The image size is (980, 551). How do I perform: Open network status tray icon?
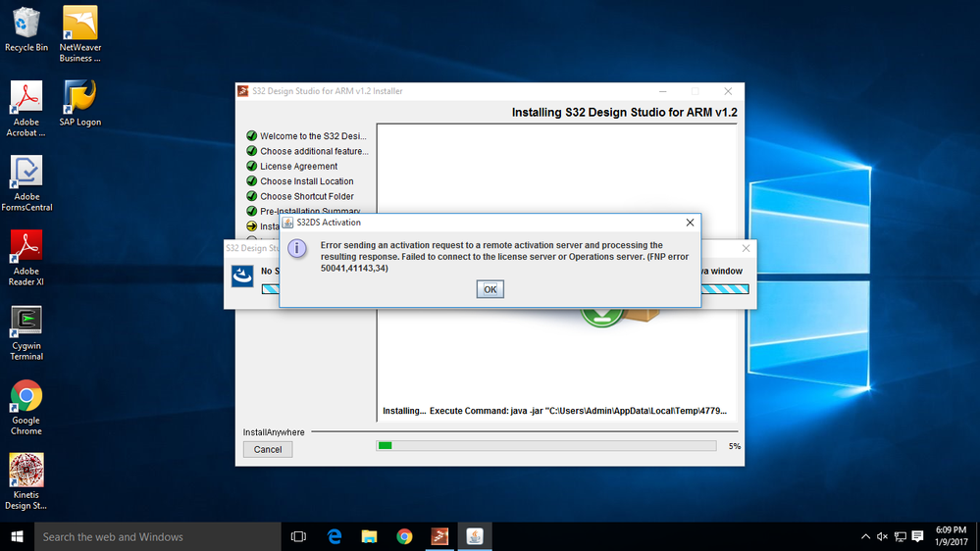tap(900, 536)
